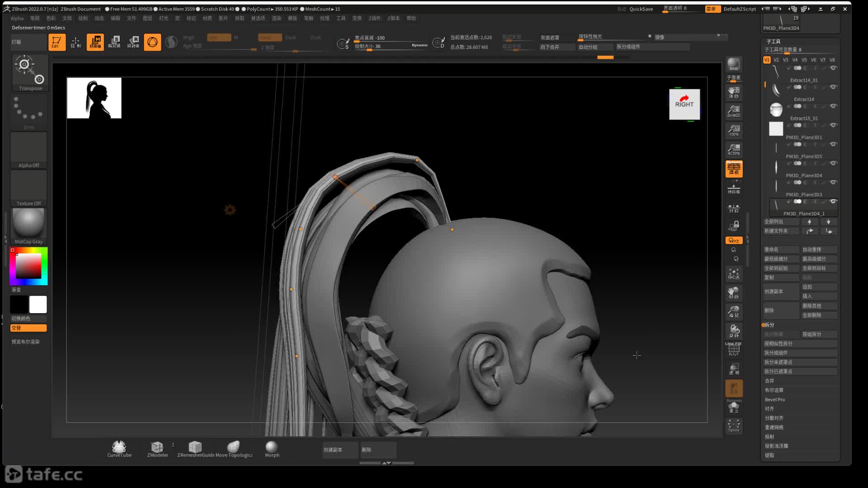Screen dimensions: 868x488
Task: Open the 灯箱 (LightBox) button
Action: pos(28,42)
